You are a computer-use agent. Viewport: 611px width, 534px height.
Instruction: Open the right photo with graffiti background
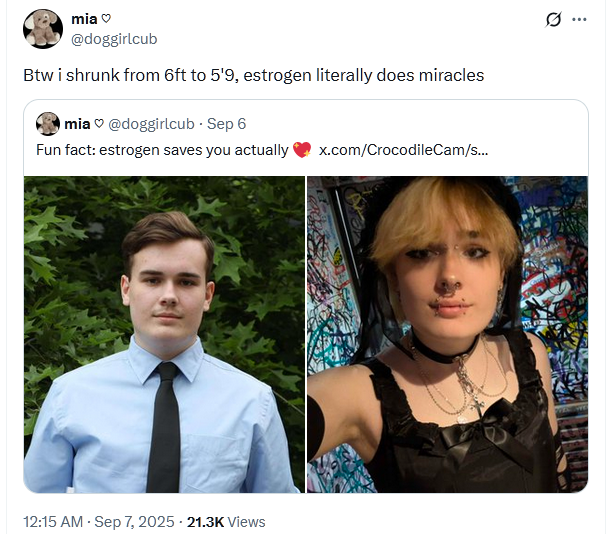tap(447, 334)
